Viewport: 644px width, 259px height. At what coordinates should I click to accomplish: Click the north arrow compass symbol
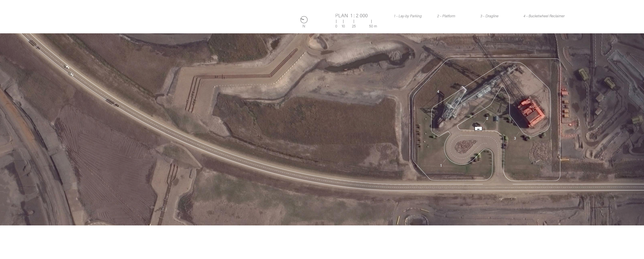tap(304, 20)
